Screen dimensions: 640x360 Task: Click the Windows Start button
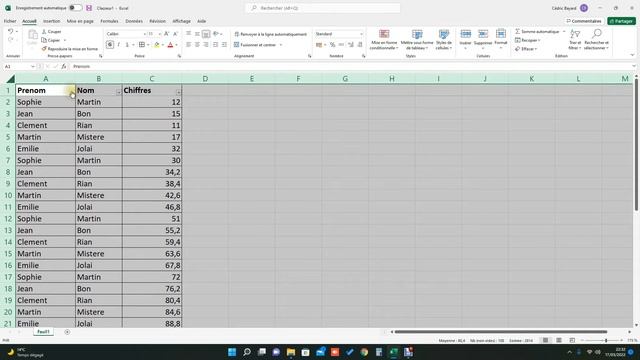click(232, 352)
